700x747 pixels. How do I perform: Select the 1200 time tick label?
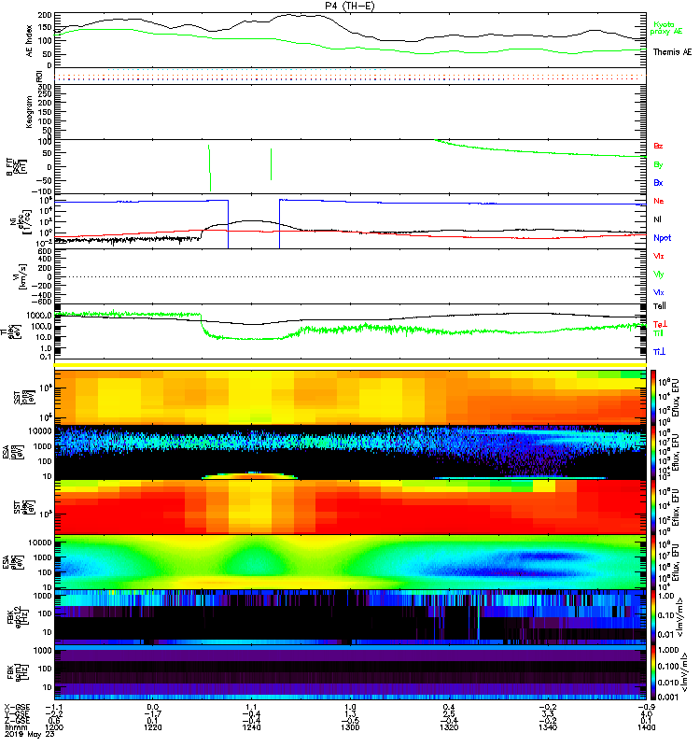(x=54, y=727)
